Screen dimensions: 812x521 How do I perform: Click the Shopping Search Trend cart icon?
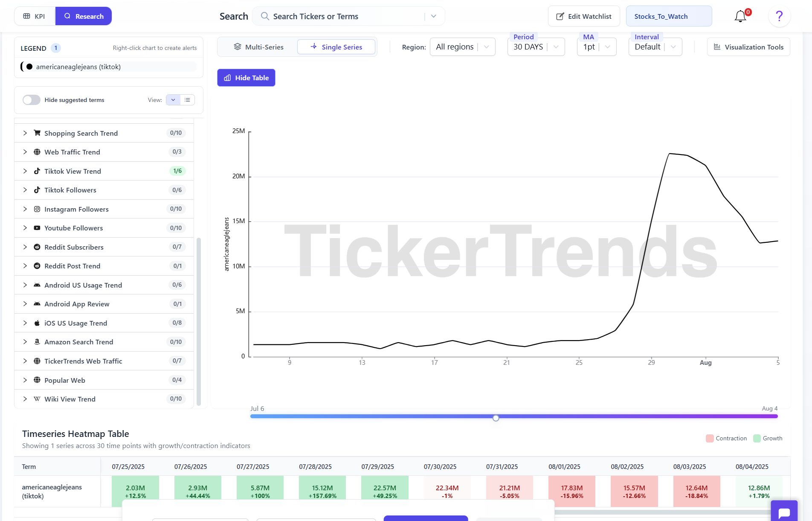pos(37,133)
